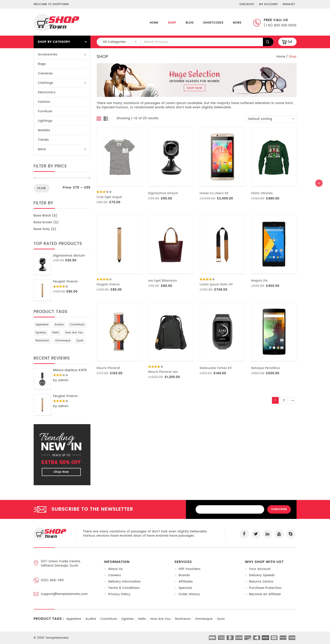Open the shopping cart icon

(x=287, y=42)
